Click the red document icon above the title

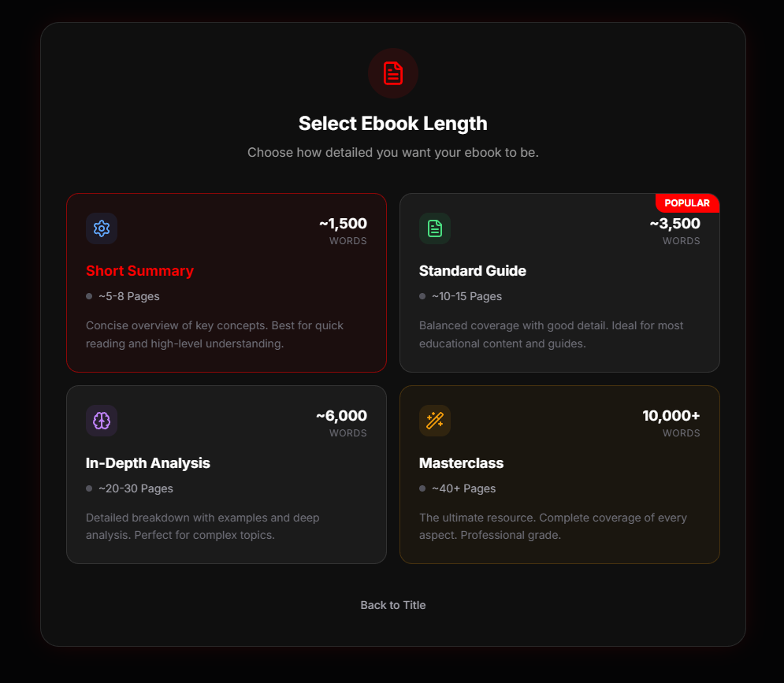[392, 73]
